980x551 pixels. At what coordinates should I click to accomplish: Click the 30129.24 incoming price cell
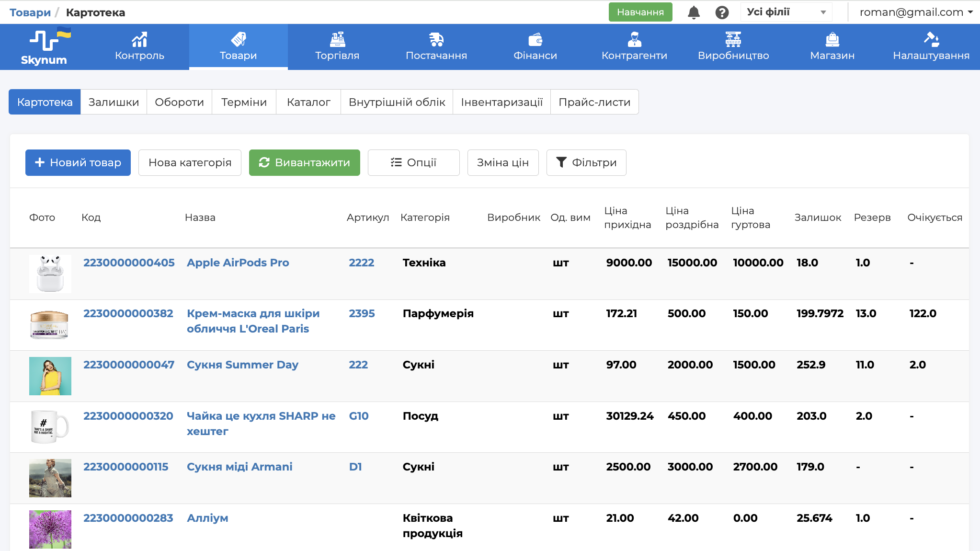pyautogui.click(x=630, y=416)
